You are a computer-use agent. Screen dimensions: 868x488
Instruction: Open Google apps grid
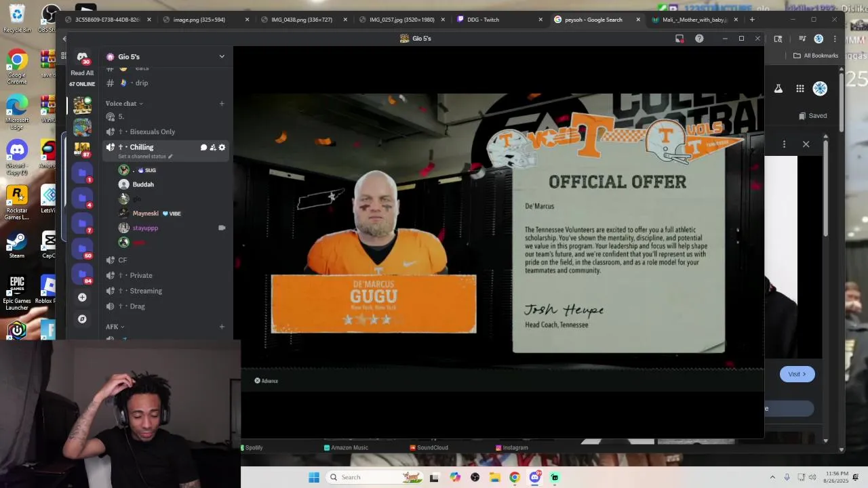[x=800, y=89]
